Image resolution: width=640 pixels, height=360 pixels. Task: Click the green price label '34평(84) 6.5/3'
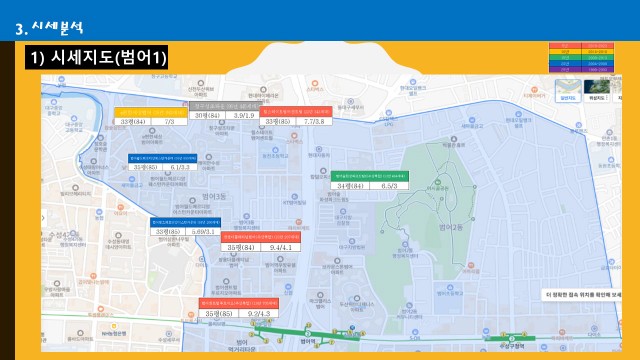(370, 181)
